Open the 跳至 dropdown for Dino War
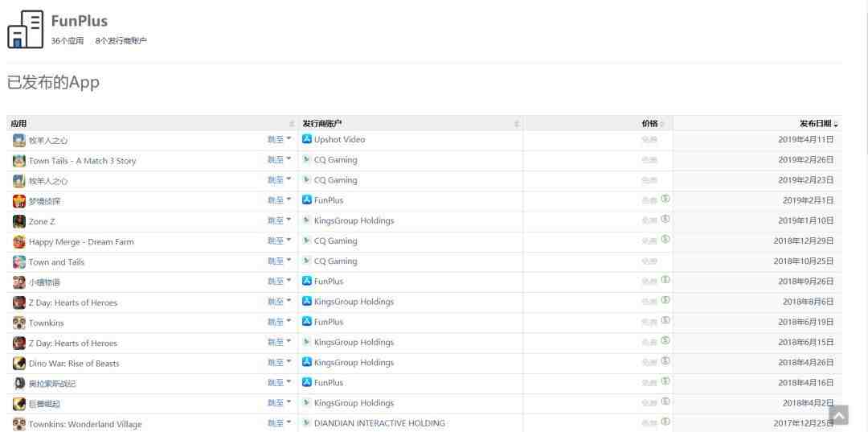 [280, 362]
